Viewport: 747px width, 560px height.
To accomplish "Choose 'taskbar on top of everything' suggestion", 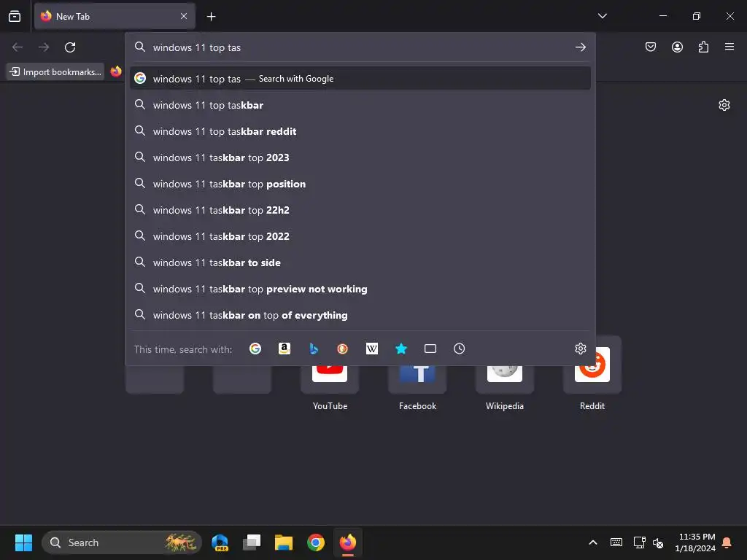I will tap(360, 315).
